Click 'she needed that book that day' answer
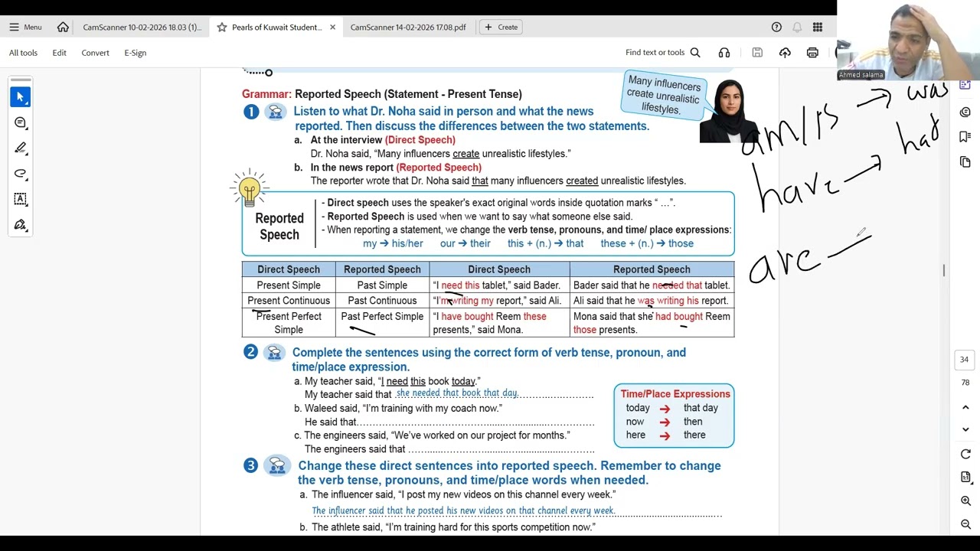Screen dimensions: 980x551 457,393
